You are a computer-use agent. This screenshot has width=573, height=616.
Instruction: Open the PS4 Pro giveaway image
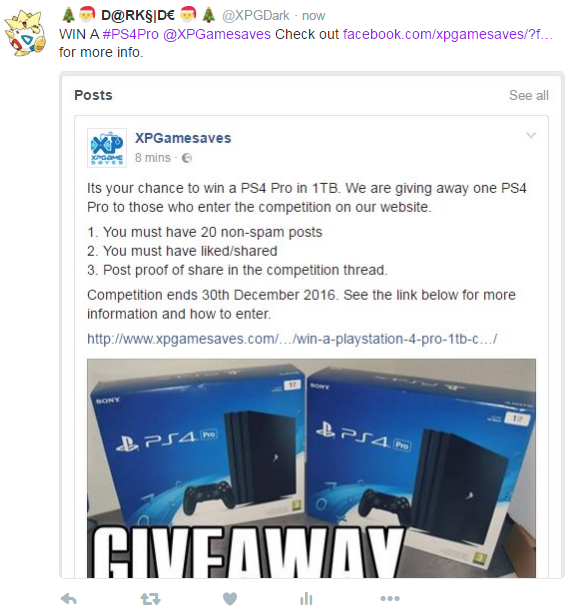tap(311, 468)
